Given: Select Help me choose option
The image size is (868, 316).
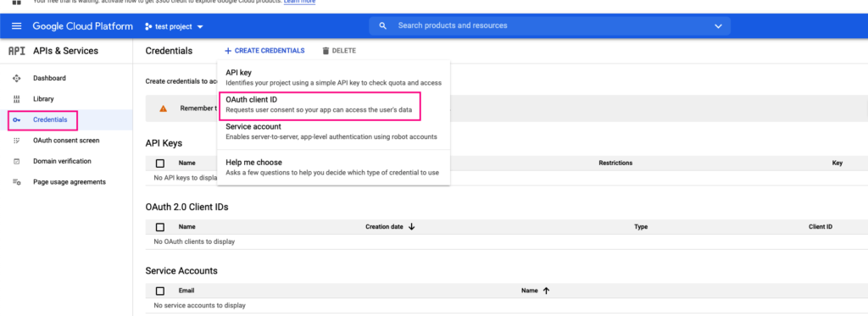Looking at the screenshot, I should click(333, 167).
